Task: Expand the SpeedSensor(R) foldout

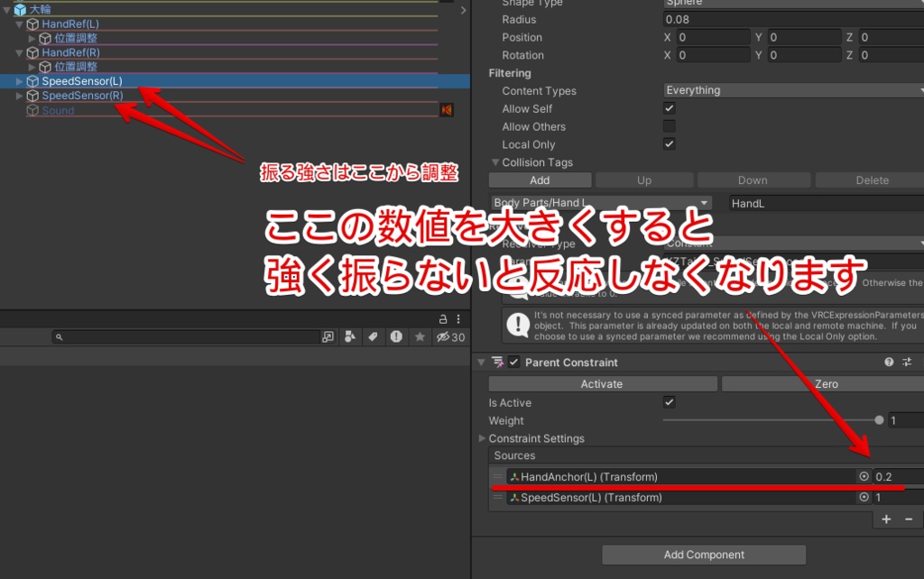Action: click(x=19, y=96)
